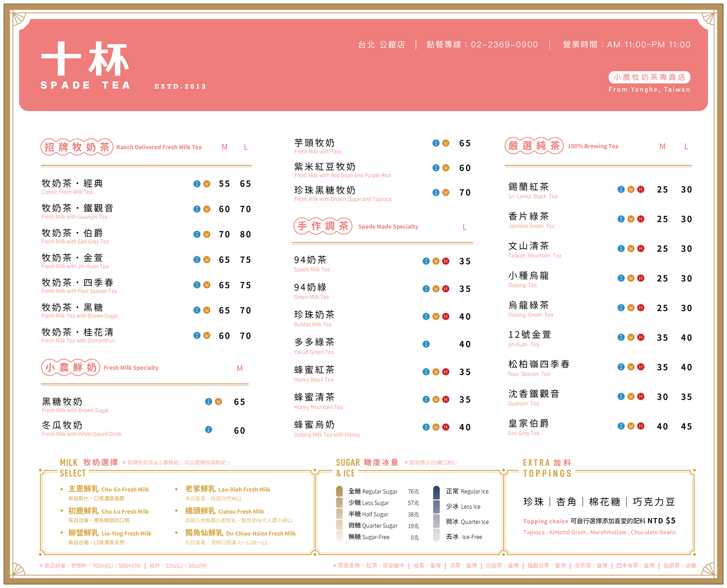Click blue I icon beside 牧奶茶・經典
This screenshot has width=727, height=588.
[197, 184]
